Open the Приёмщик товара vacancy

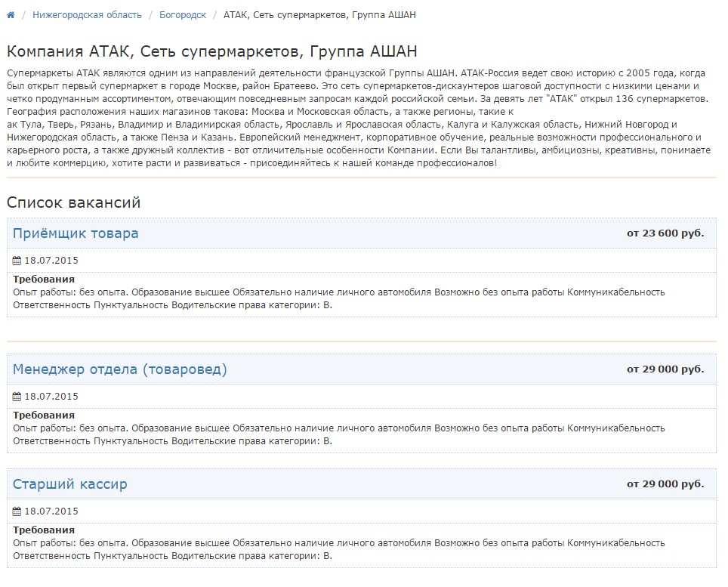[76, 233]
